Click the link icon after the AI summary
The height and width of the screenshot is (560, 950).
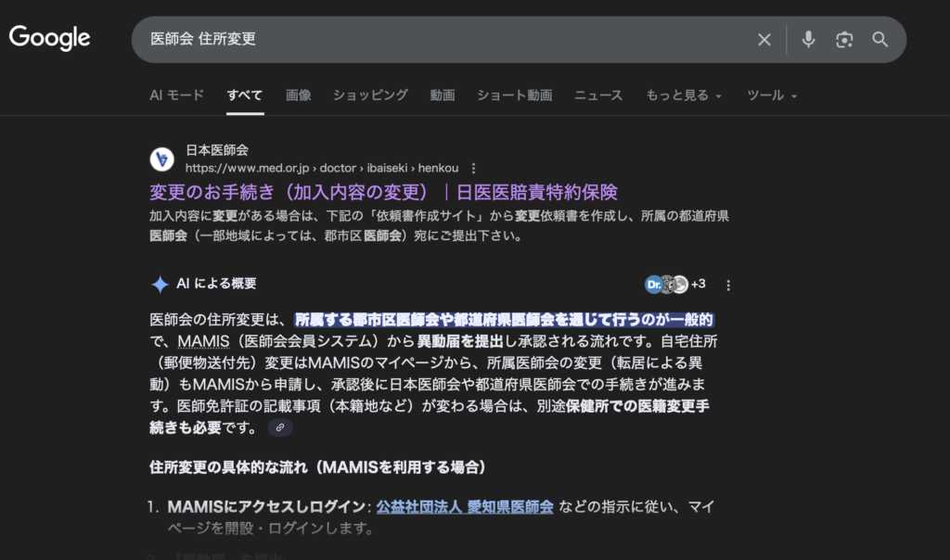279,427
